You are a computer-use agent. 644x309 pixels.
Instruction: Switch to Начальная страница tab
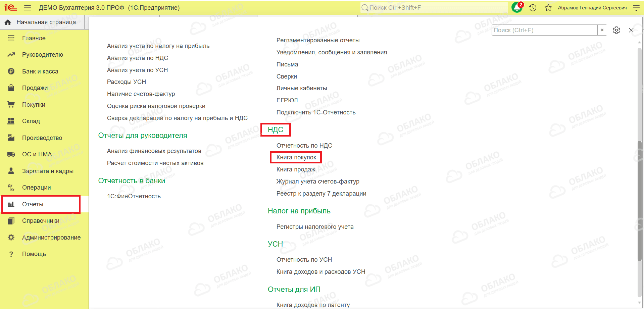[42, 22]
